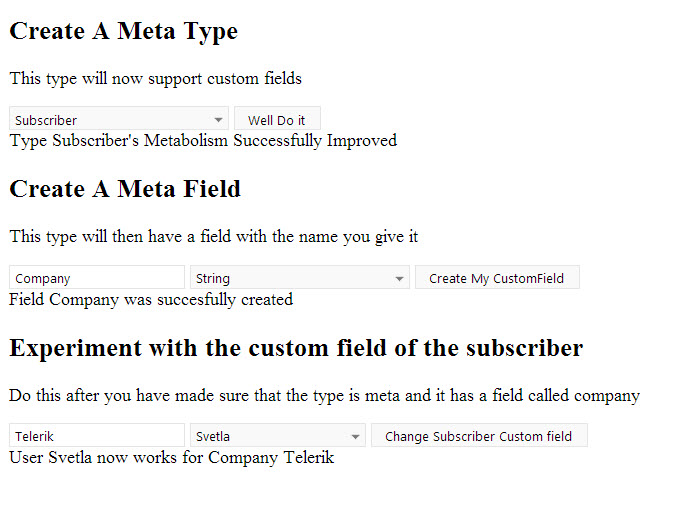Click 'User Svetla now works for Company' message

(171, 458)
